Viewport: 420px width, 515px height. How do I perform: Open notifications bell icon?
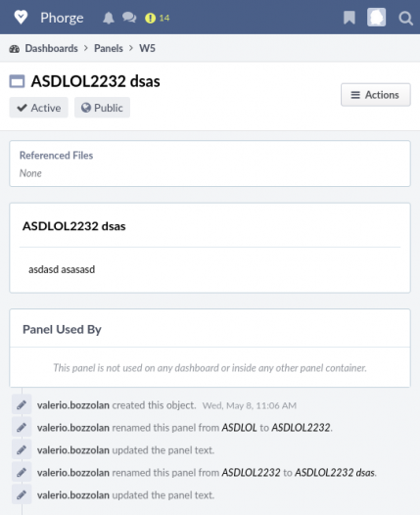click(x=109, y=18)
